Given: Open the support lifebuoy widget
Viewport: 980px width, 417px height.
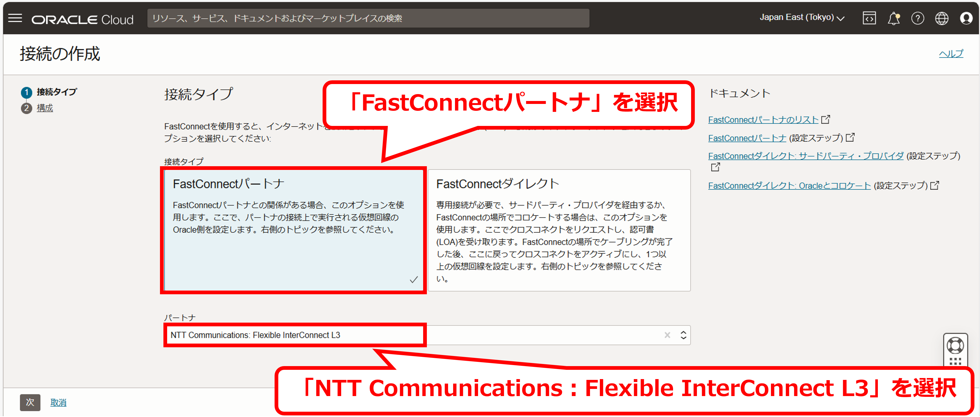Looking at the screenshot, I should [955, 345].
